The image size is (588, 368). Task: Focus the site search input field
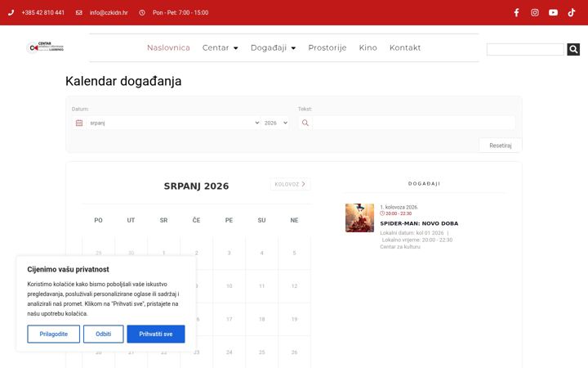click(x=525, y=49)
